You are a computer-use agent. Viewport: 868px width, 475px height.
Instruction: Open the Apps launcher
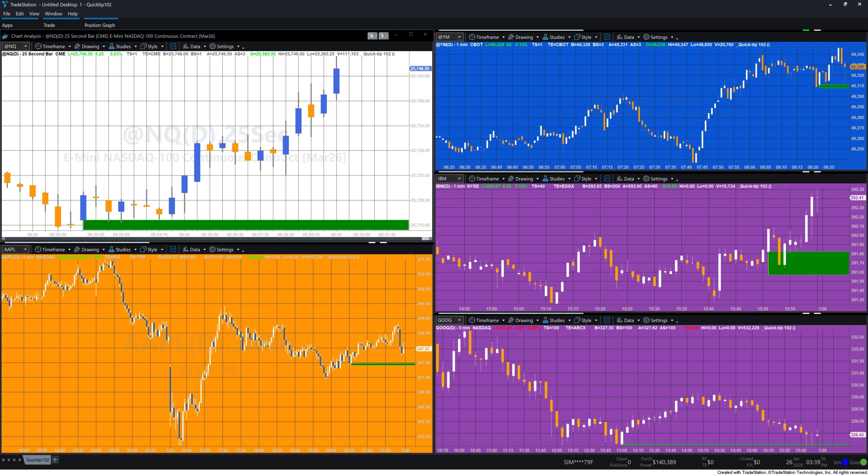[7, 25]
